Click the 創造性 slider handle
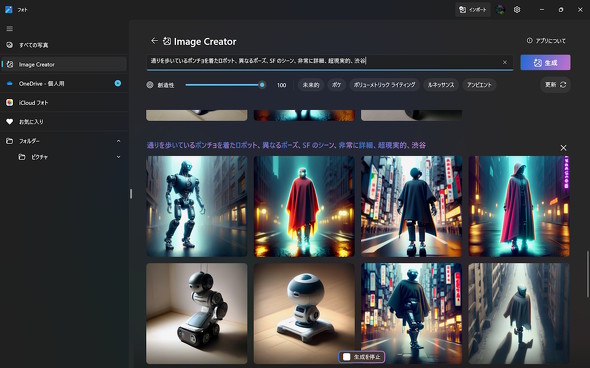This screenshot has width=590, height=368. pyautogui.click(x=262, y=85)
